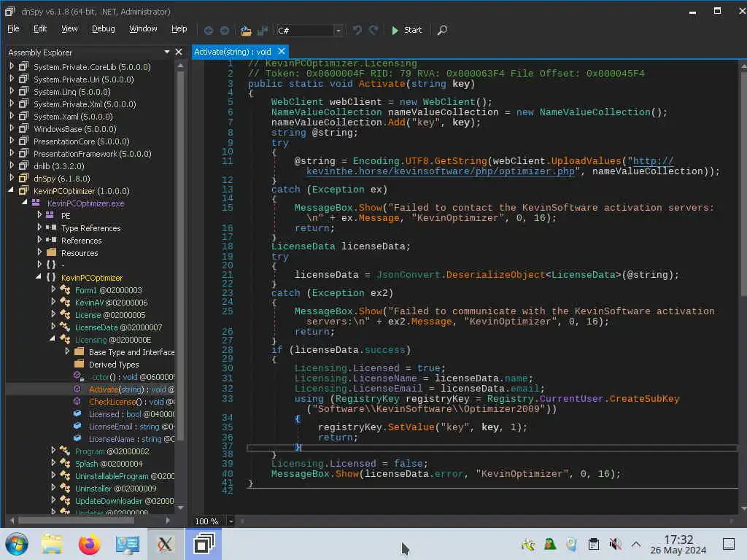Show hidden tray icons chevron
Screen dimensions: 747x560
tap(635, 544)
